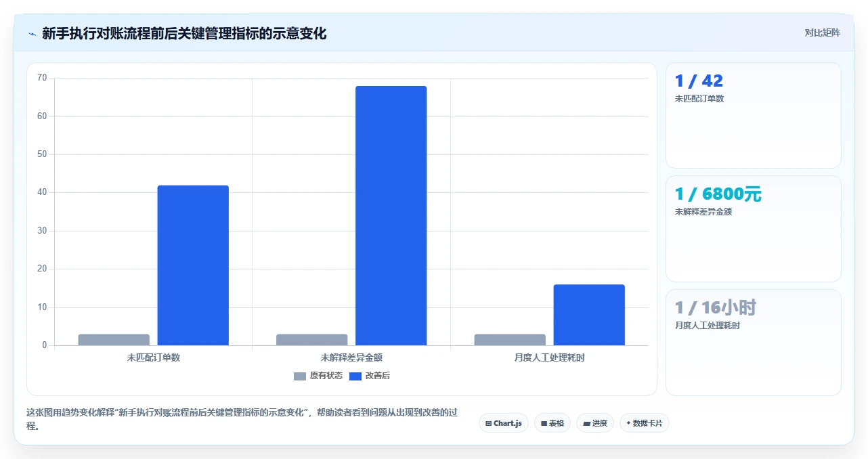Select the Chart.js tag chip
Image resolution: width=868 pixels, height=459 pixels.
[x=504, y=423]
